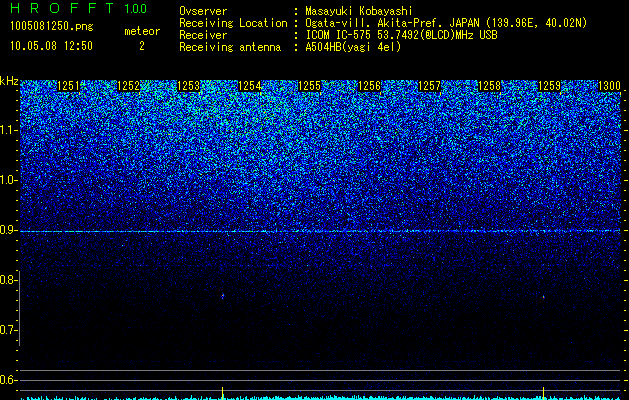Click the date 10.05.08 12:50
629x400 pixels.
pos(52,46)
